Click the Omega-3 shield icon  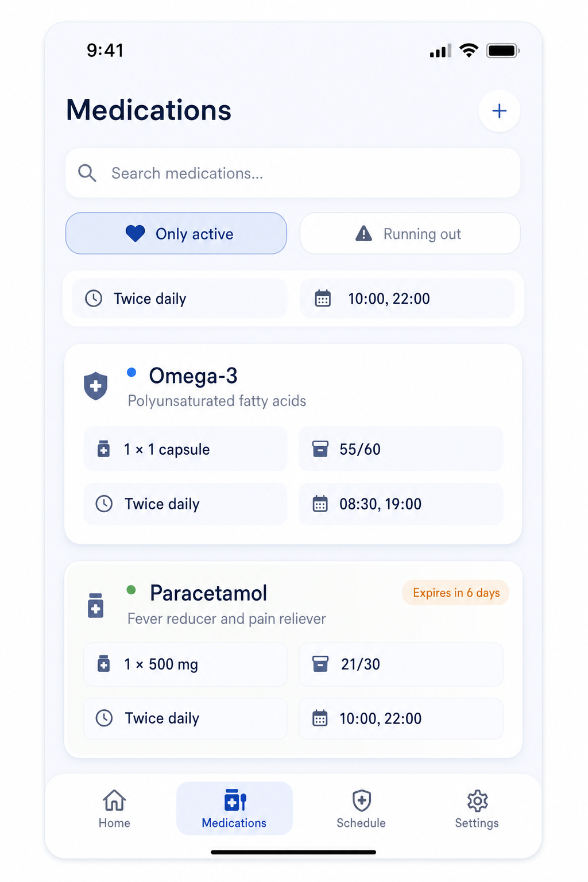pyautogui.click(x=96, y=386)
